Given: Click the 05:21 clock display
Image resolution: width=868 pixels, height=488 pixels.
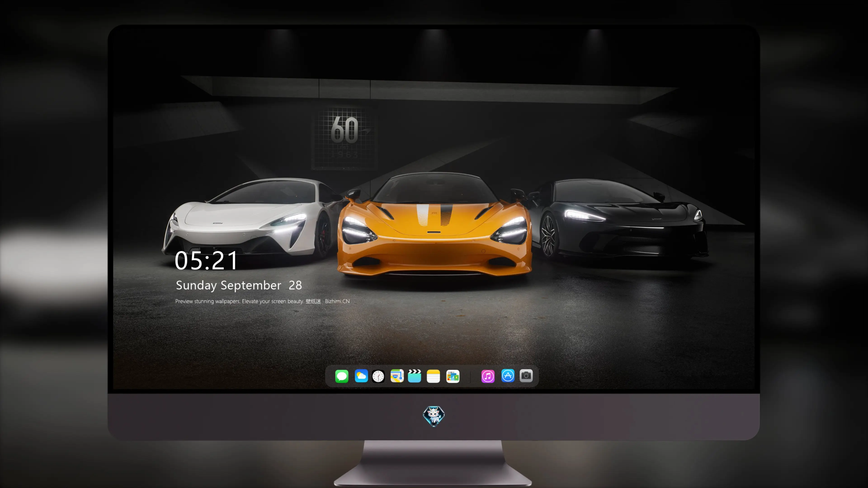Looking at the screenshot, I should tap(206, 261).
